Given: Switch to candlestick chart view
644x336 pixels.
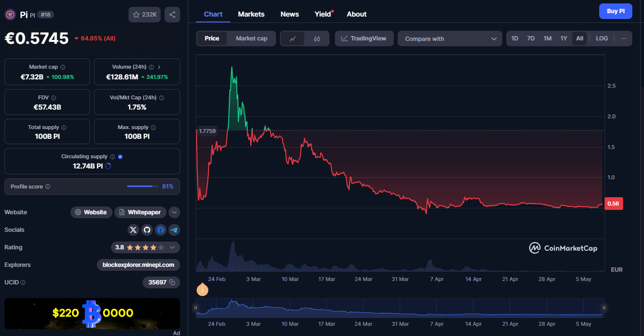Looking at the screenshot, I should tap(317, 38).
